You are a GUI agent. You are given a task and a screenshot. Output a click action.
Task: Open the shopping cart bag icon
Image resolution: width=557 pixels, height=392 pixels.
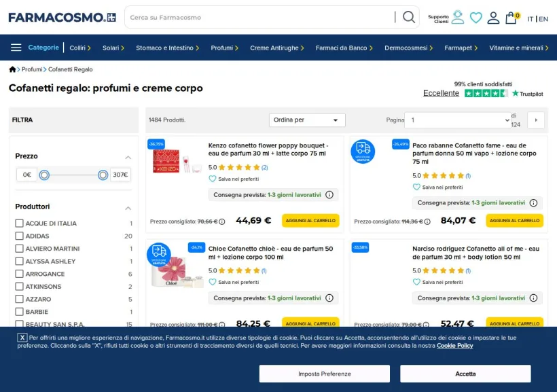pyautogui.click(x=511, y=18)
